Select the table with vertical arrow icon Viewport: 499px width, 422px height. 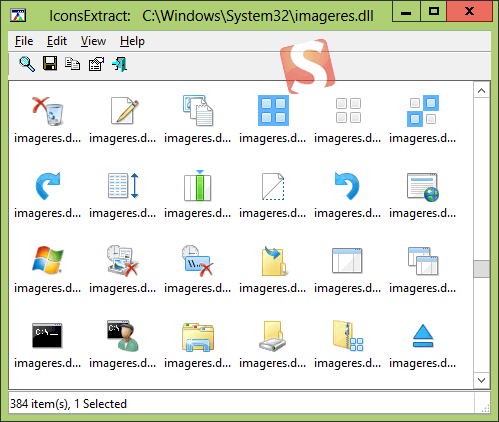[123, 186]
